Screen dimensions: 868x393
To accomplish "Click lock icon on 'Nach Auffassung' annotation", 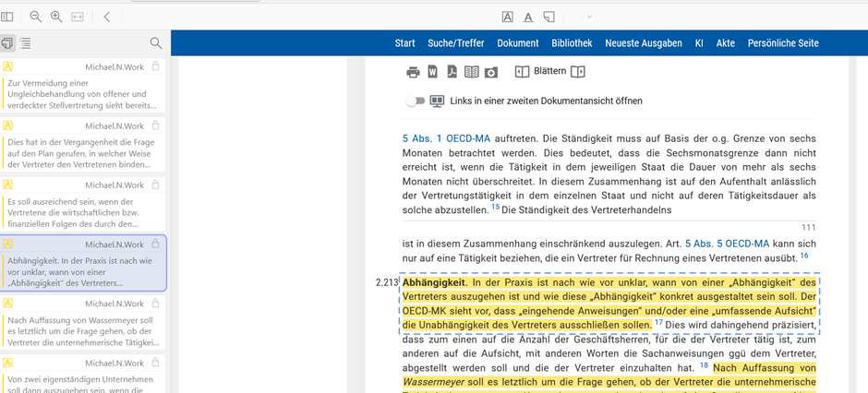I will click(x=155, y=304).
